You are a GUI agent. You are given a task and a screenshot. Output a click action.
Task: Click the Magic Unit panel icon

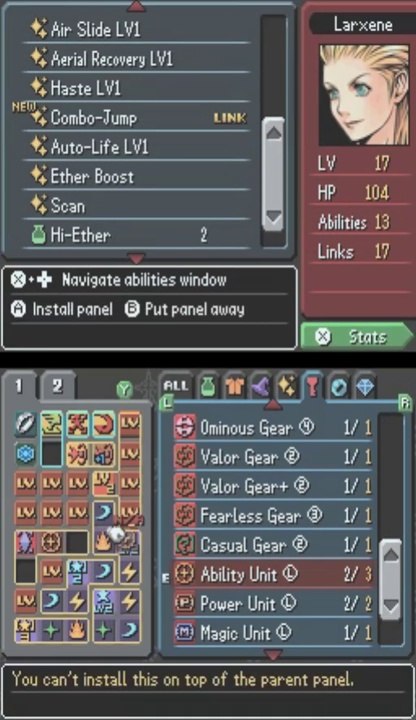(185, 633)
